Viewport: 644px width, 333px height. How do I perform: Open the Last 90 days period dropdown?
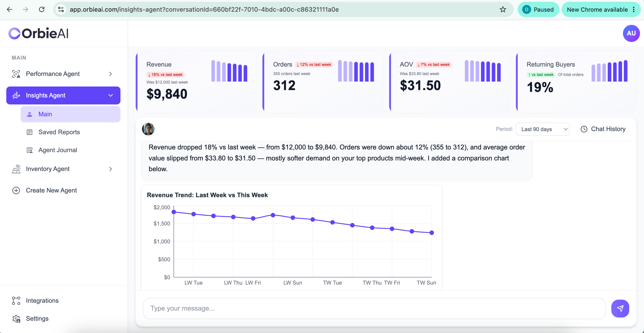click(x=543, y=129)
